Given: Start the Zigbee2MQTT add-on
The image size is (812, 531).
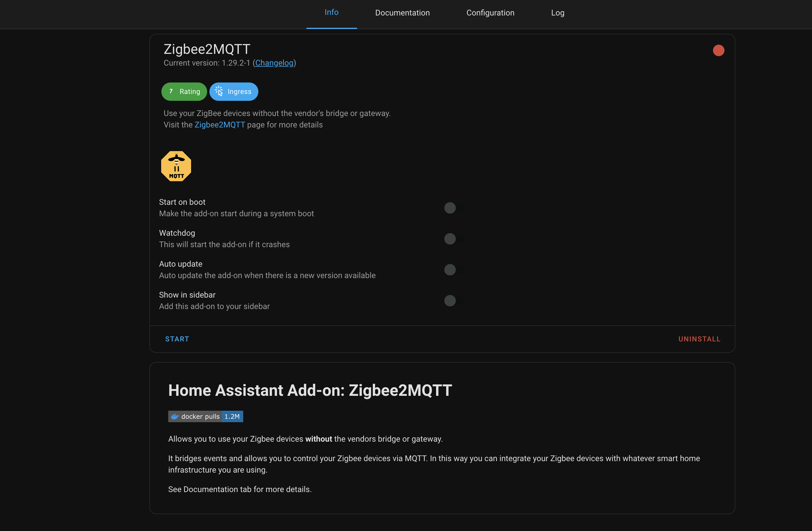Looking at the screenshot, I should click(x=177, y=339).
